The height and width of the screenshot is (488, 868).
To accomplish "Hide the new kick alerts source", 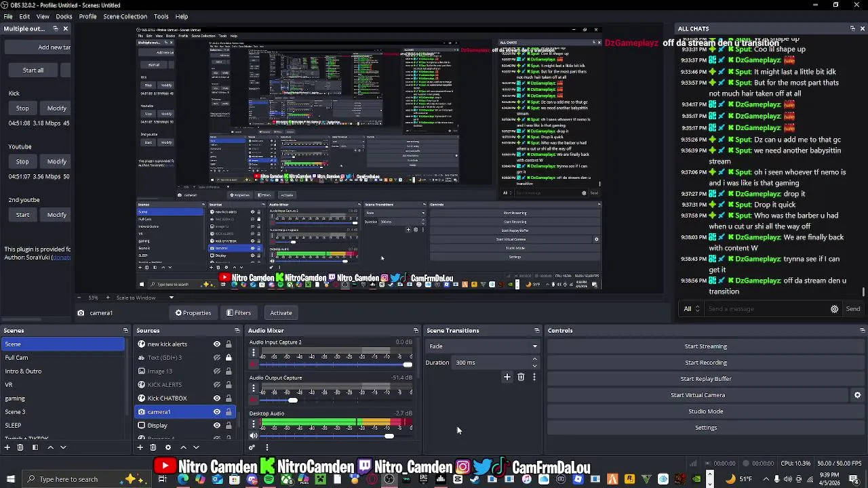I will click(x=217, y=344).
